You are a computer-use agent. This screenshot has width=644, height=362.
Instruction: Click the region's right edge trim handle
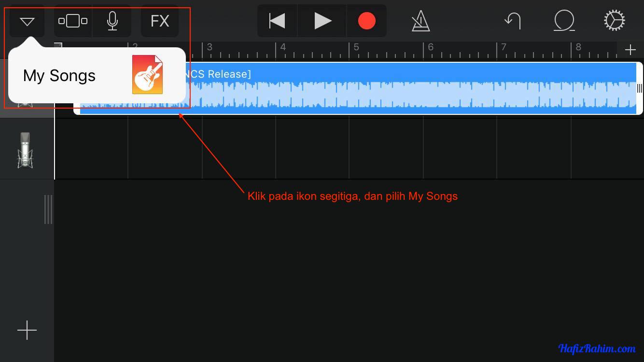[639, 88]
